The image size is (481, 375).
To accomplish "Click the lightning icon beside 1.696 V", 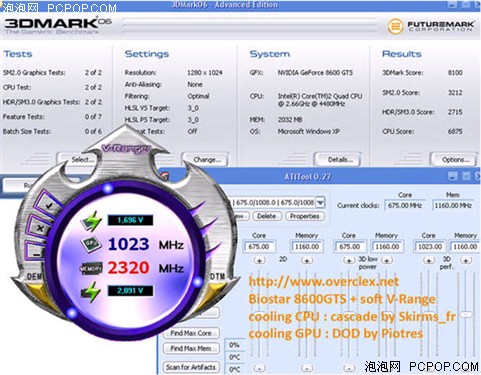I will (92, 221).
